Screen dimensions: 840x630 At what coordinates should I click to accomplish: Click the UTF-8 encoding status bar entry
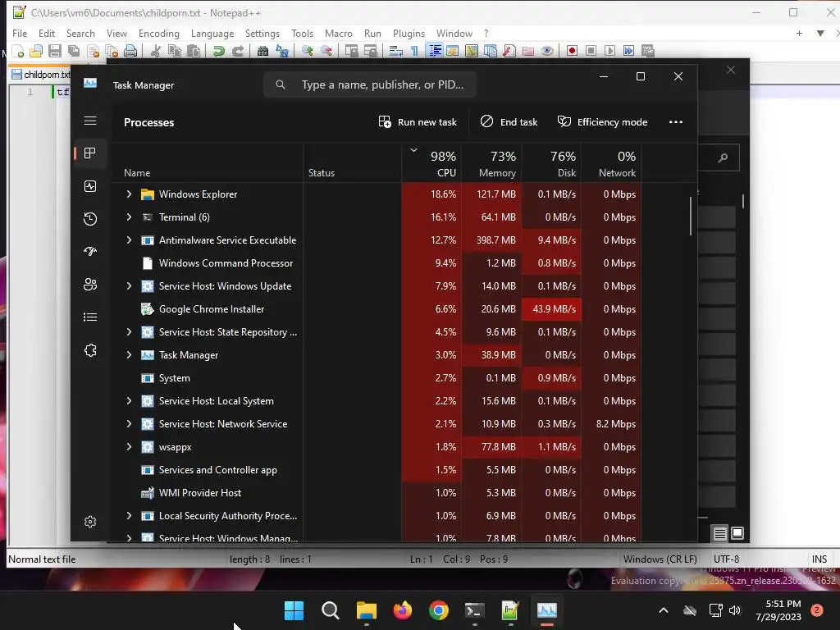pyautogui.click(x=727, y=559)
